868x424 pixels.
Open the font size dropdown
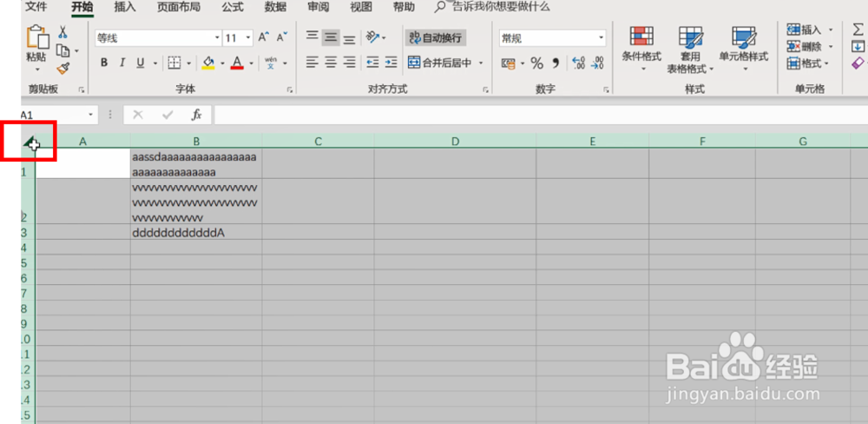point(248,37)
